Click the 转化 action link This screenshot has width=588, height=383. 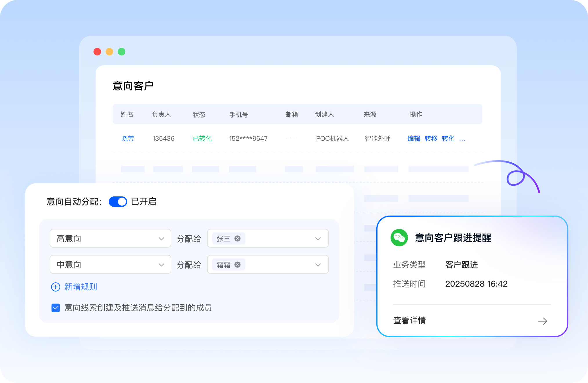click(x=448, y=138)
